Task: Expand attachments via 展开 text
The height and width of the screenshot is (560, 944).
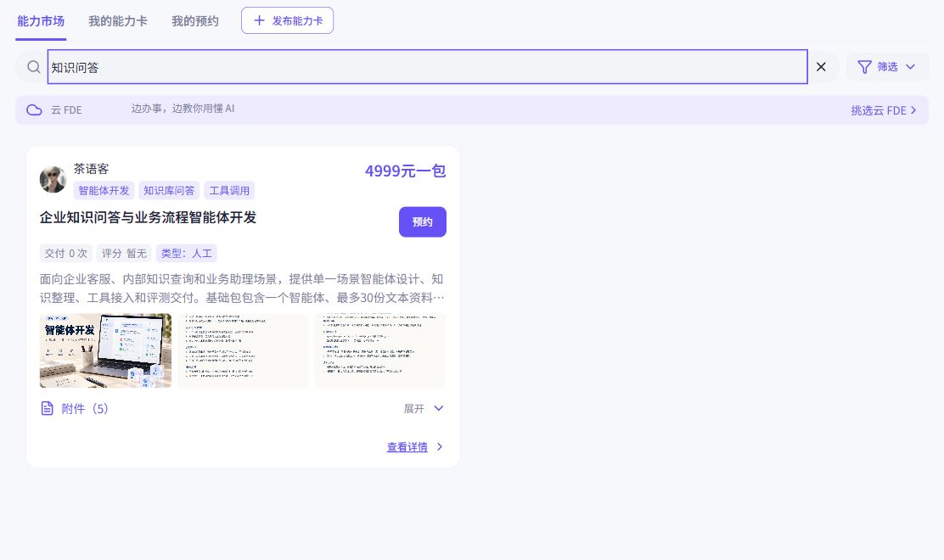Action: (413, 408)
